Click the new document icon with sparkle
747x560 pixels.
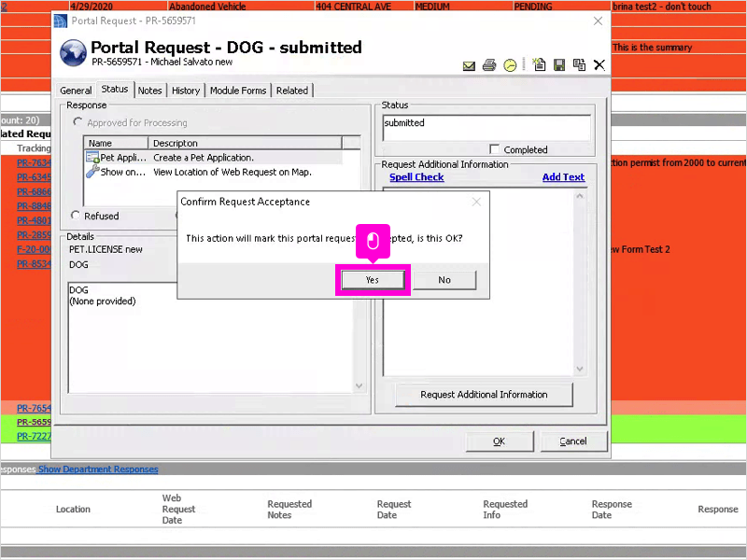pos(539,64)
